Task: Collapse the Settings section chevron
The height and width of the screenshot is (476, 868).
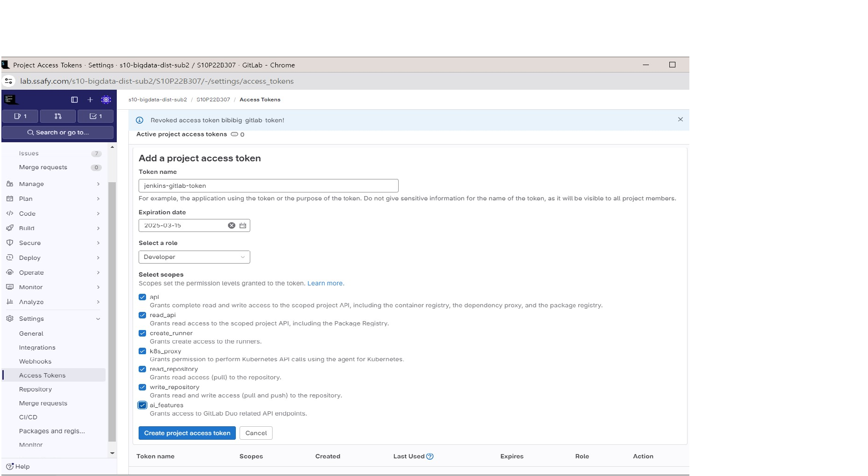Action: 98,319
